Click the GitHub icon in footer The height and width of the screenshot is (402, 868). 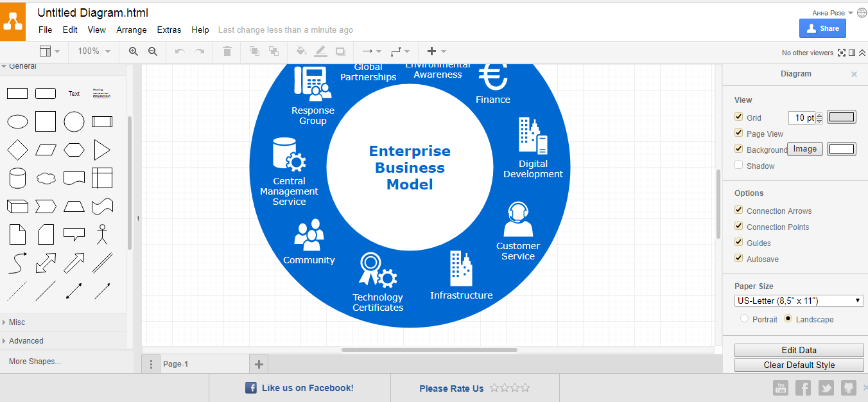[x=849, y=388]
